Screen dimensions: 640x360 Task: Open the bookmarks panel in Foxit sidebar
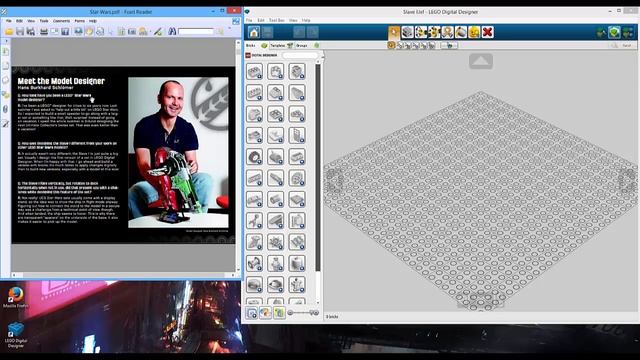tap(6, 51)
